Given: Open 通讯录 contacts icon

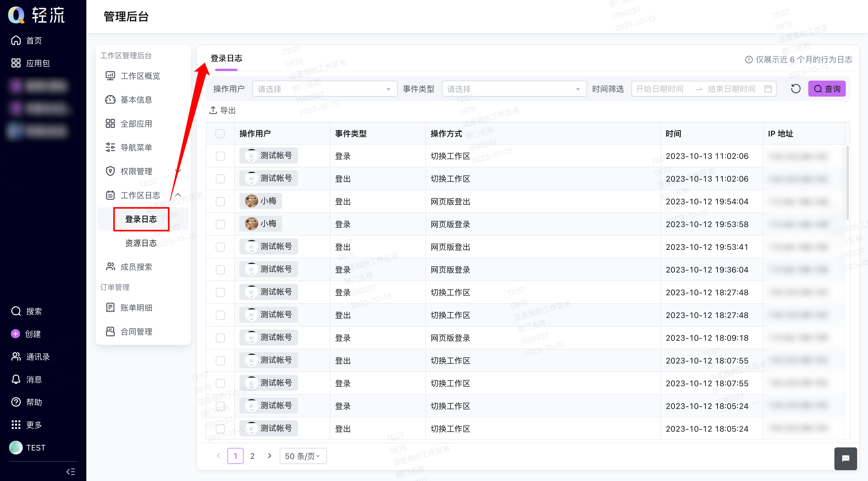Looking at the screenshot, I should 16,357.
